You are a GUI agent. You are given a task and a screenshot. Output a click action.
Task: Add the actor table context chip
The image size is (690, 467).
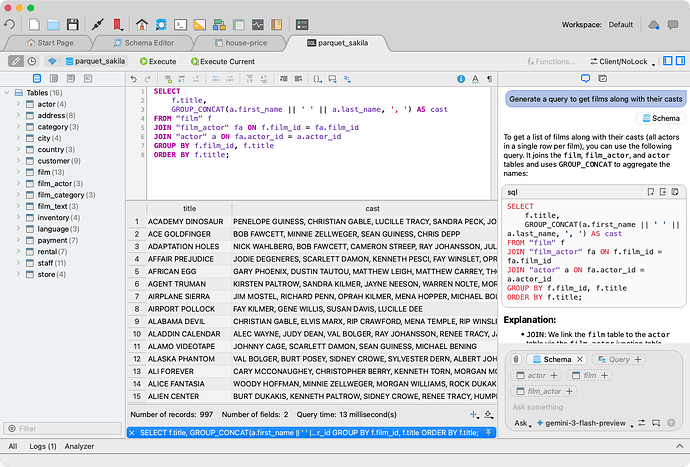tap(536, 375)
